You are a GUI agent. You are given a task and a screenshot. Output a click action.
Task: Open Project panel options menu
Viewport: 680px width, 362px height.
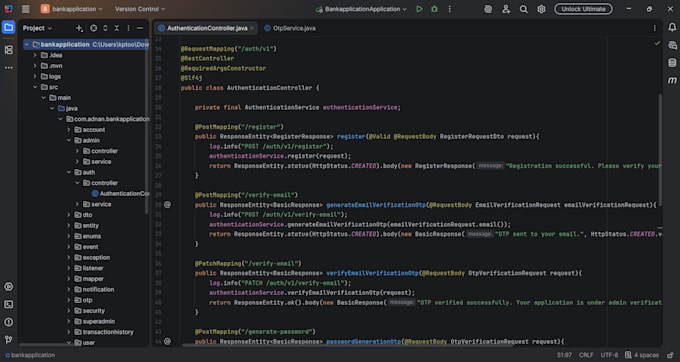tap(128, 28)
